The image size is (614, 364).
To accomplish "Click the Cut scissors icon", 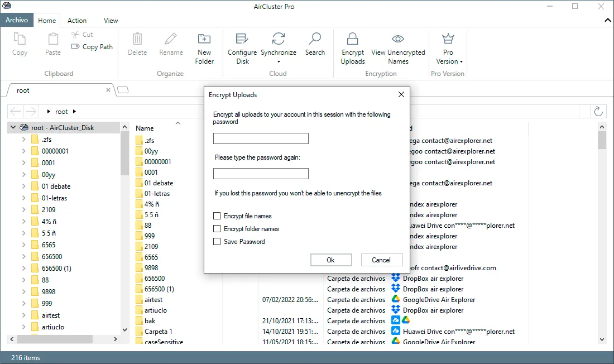I will (75, 35).
